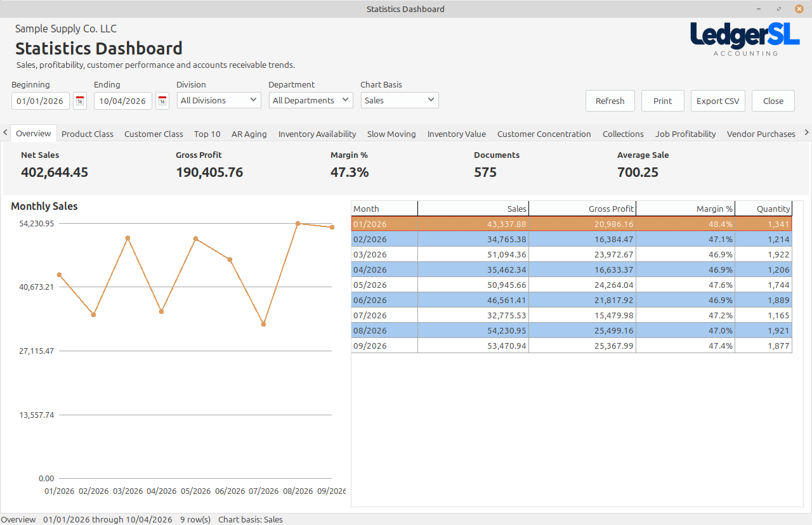Open the Inventory Value tab
Viewport: 812px width, 525px height.
[457, 134]
